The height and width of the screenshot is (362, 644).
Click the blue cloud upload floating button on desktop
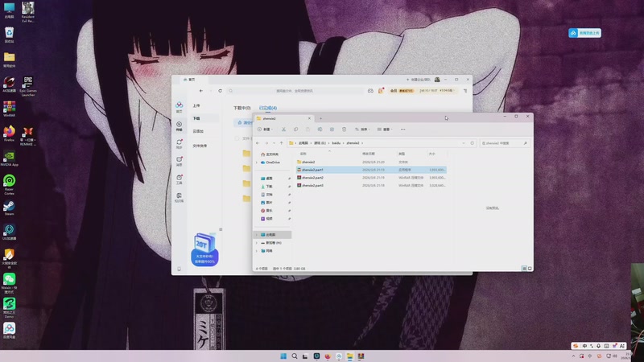(584, 33)
